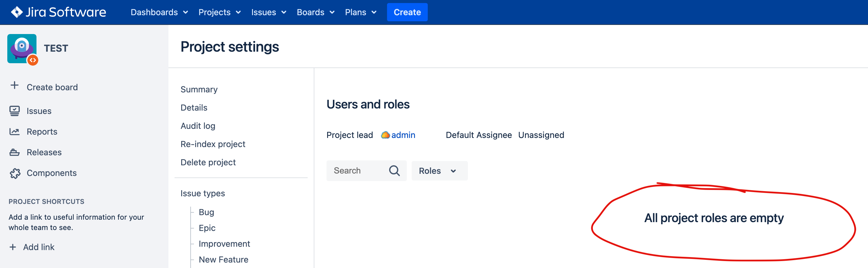Open the Reports chart icon
868x268 pixels.
pyautogui.click(x=15, y=132)
